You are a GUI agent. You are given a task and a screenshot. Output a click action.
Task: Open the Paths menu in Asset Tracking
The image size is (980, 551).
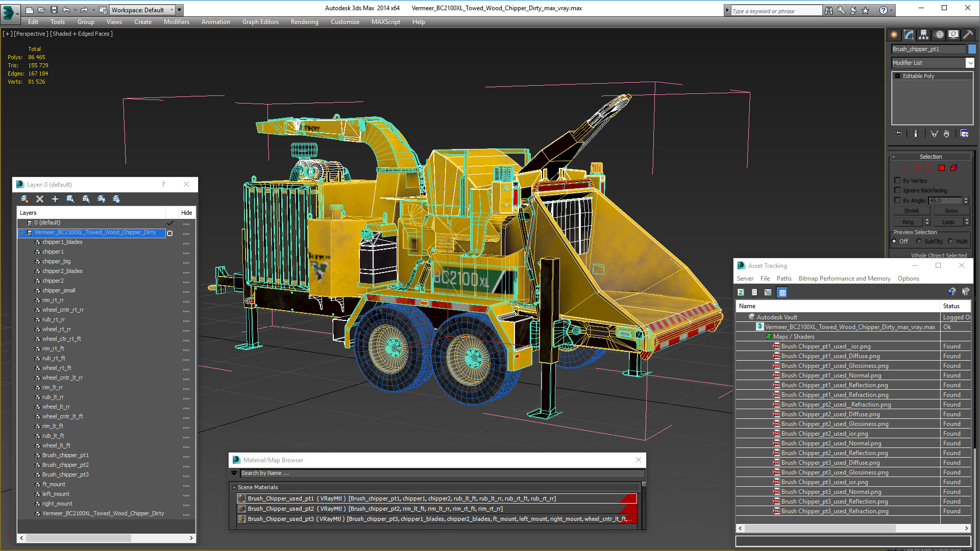point(784,279)
